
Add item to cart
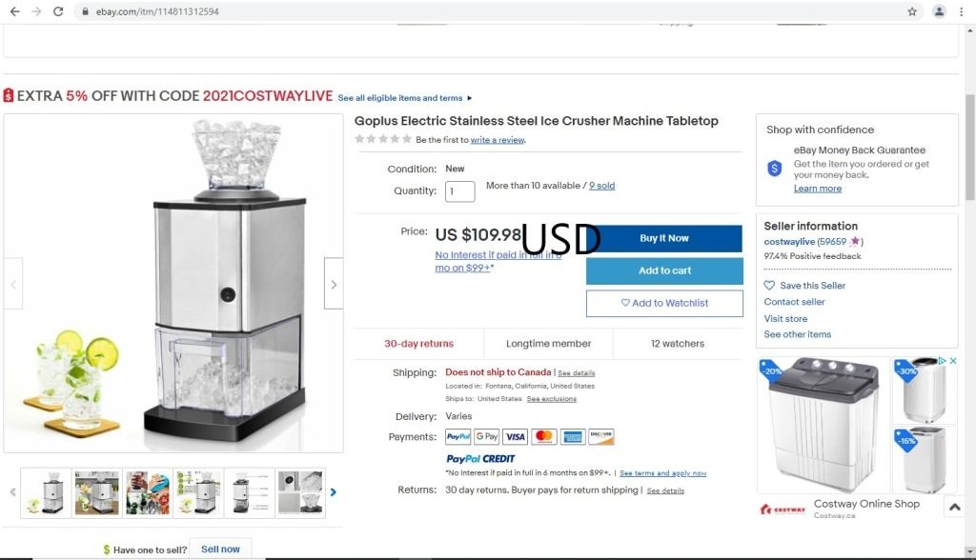coord(664,270)
